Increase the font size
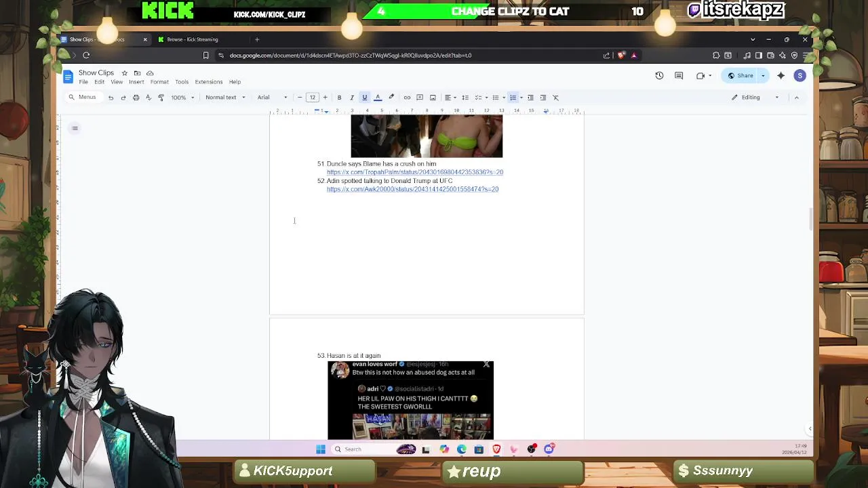This screenshot has width=868, height=488. click(x=325, y=98)
